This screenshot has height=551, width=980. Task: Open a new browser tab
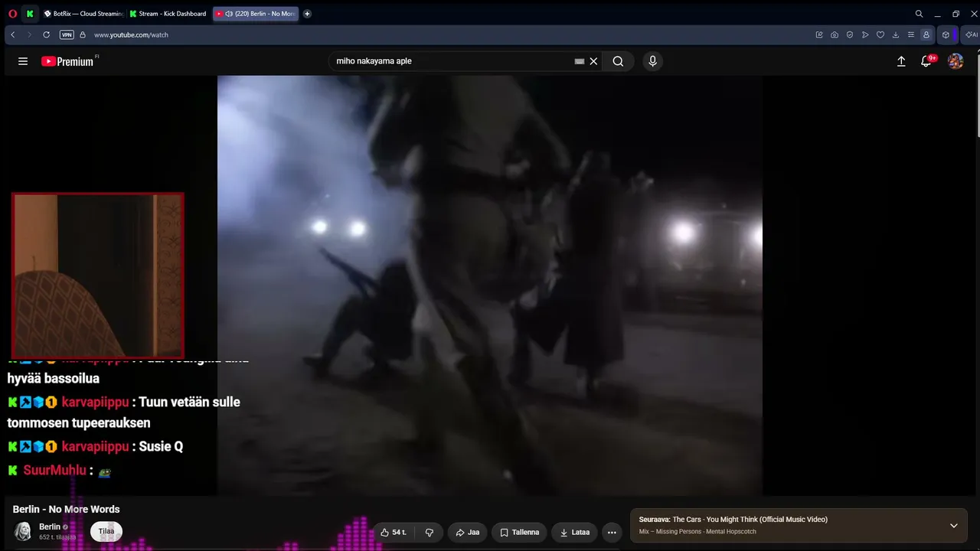coord(307,14)
